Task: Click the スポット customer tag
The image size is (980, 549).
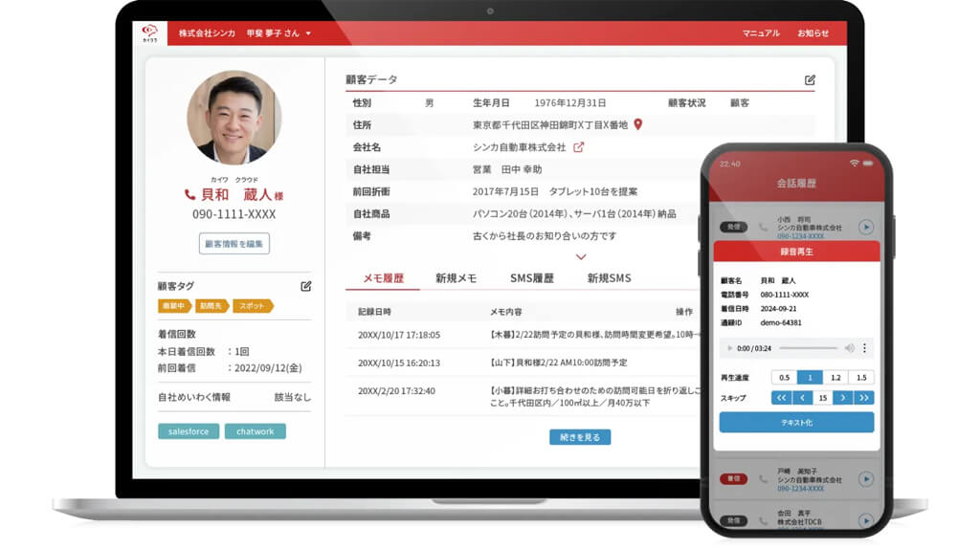Action: [x=253, y=306]
